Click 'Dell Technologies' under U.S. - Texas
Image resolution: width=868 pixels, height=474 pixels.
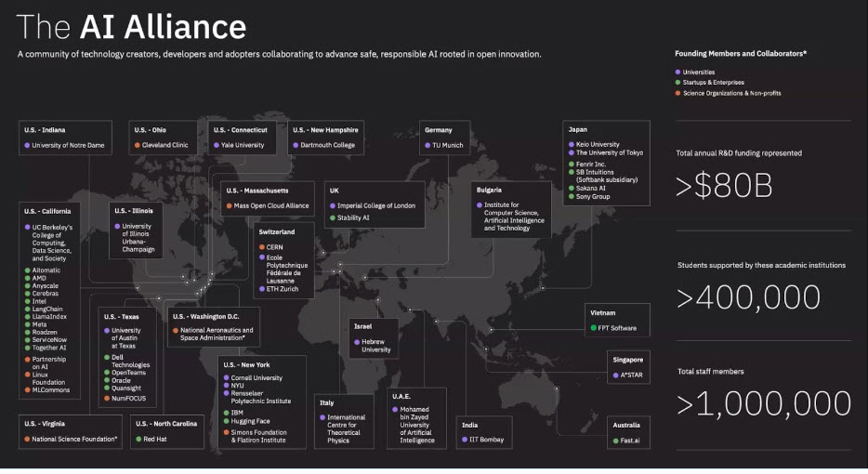point(131,361)
